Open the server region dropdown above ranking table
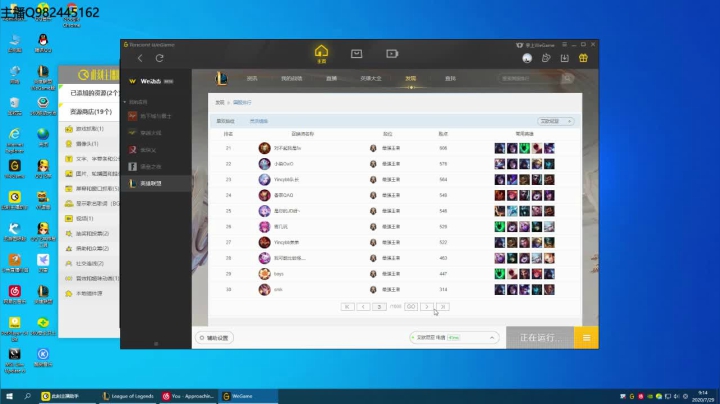Screen dimensions: 720x404 coord(555,121)
